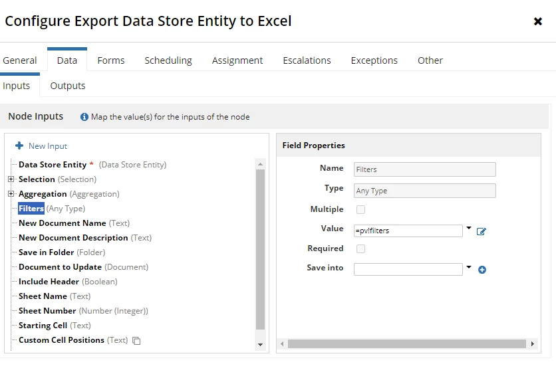Toggle the Required checkbox
The height and width of the screenshot is (392, 556).
[360, 248]
